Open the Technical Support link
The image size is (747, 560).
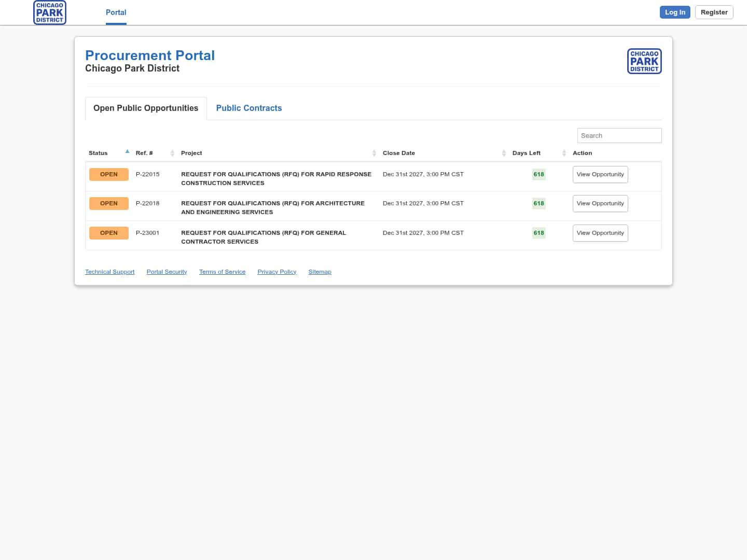pyautogui.click(x=109, y=272)
